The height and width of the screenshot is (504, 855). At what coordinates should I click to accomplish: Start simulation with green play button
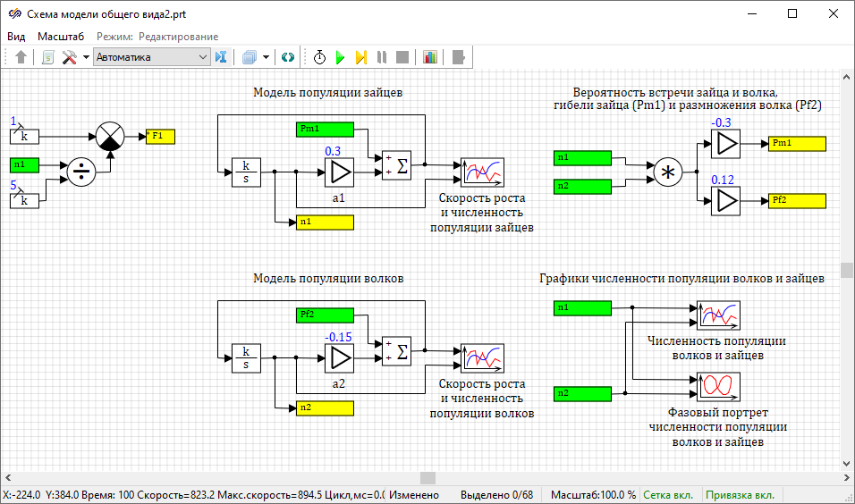pos(340,57)
